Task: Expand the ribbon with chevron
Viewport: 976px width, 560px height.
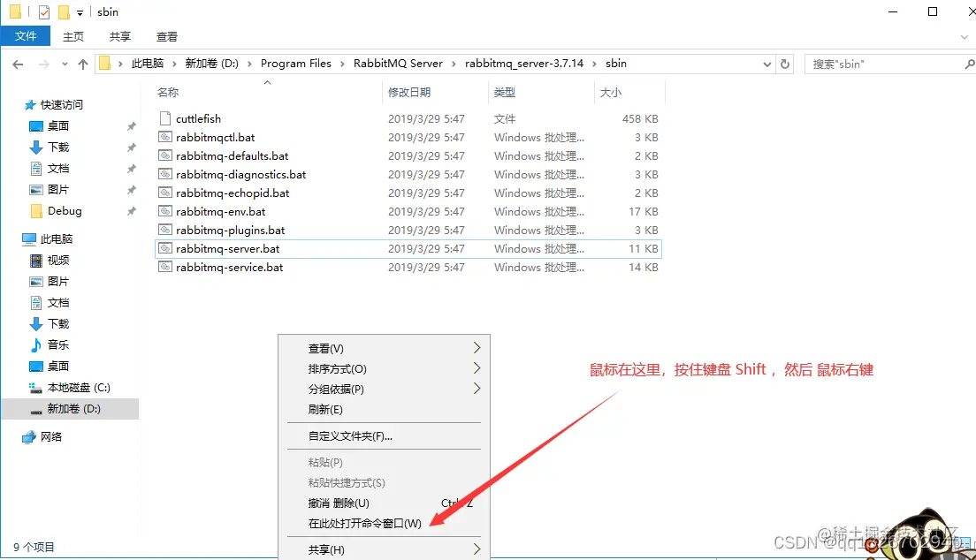Action: pyautogui.click(x=965, y=37)
